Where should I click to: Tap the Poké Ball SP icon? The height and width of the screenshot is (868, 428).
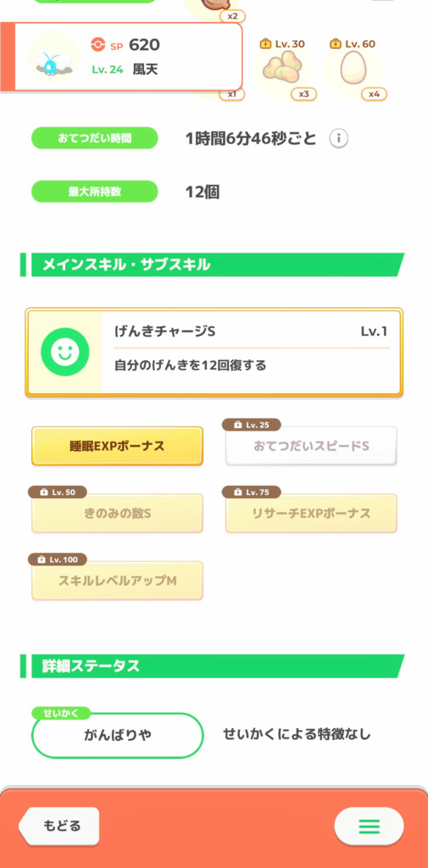[x=97, y=46]
